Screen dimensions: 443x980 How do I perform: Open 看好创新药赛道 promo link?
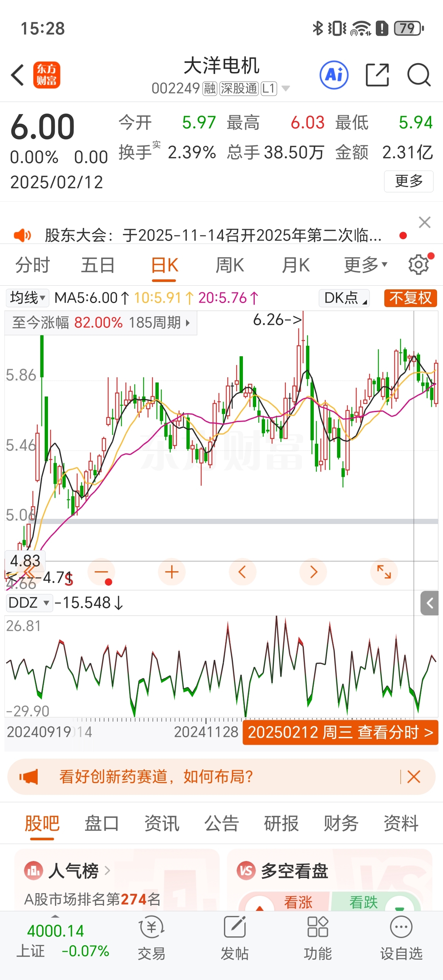click(156, 776)
